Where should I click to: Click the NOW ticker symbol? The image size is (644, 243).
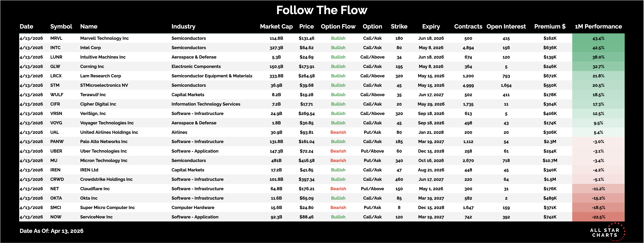[x=56, y=217]
